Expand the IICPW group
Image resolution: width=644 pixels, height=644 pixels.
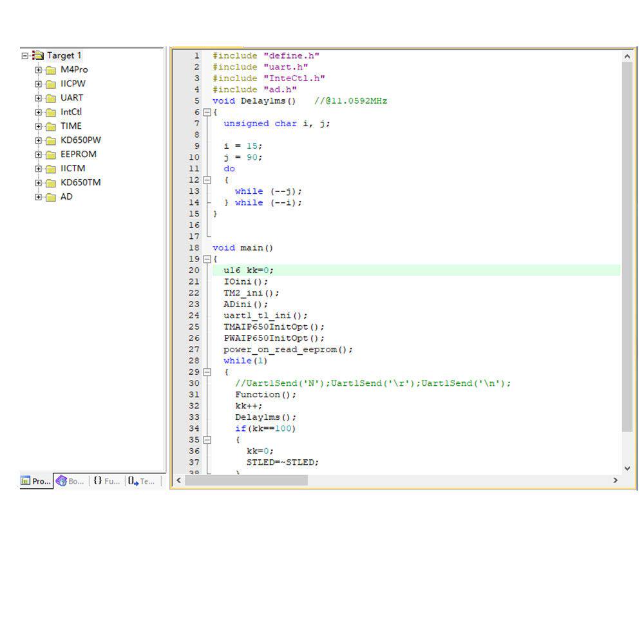click(x=38, y=84)
